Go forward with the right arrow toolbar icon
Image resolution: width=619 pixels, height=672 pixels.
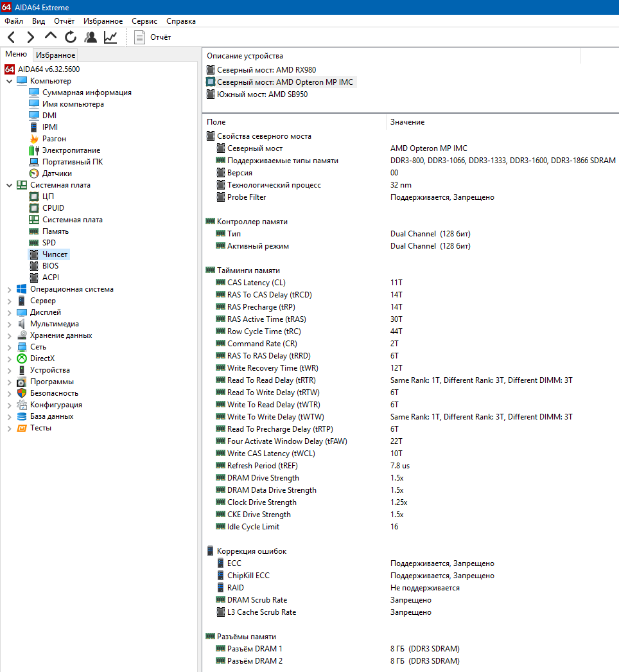[30, 37]
